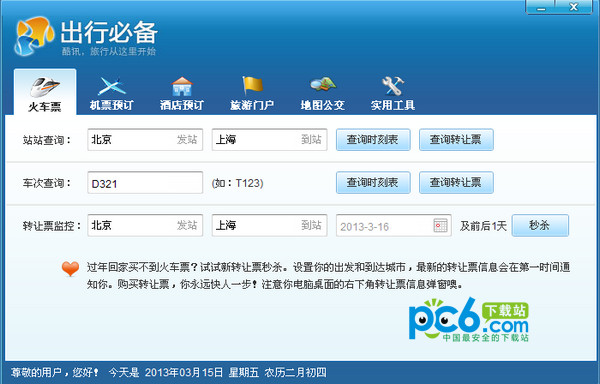Open the 火车票 train ticket tab
This screenshot has width=600, height=384.
point(45,92)
